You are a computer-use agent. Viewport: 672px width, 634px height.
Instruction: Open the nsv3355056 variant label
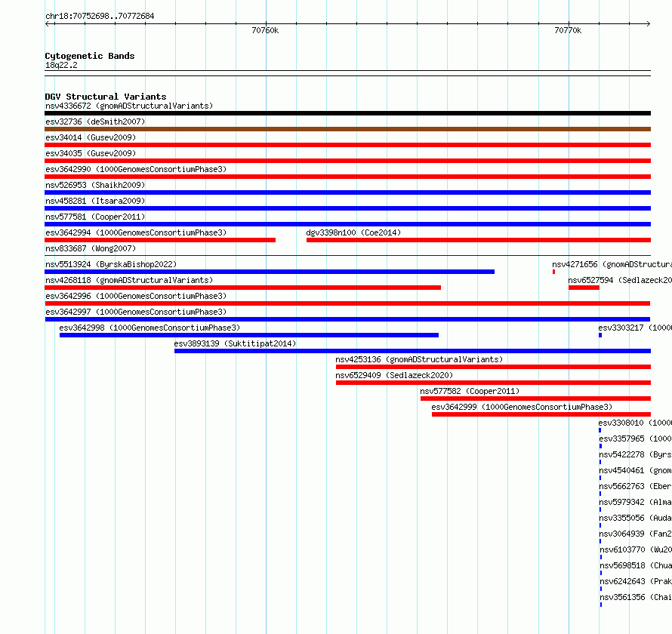pos(635,518)
